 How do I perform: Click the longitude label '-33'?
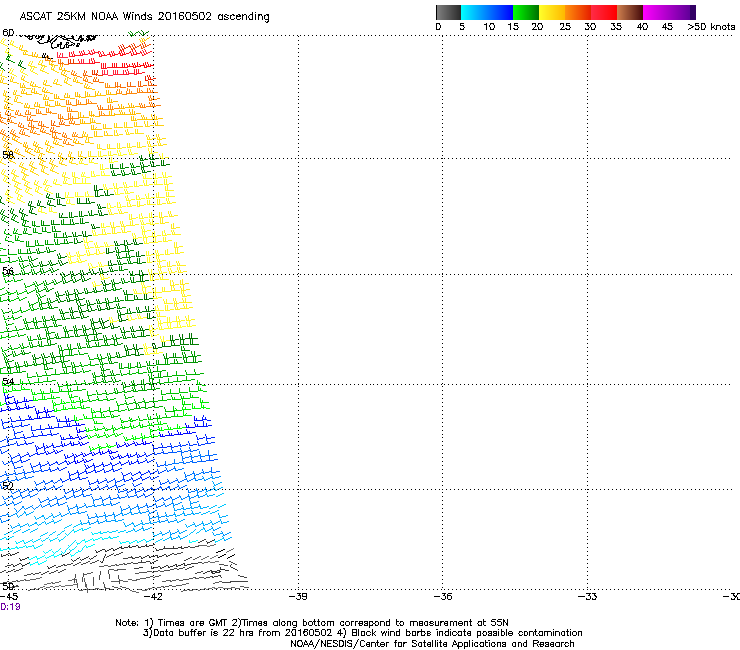587,597
